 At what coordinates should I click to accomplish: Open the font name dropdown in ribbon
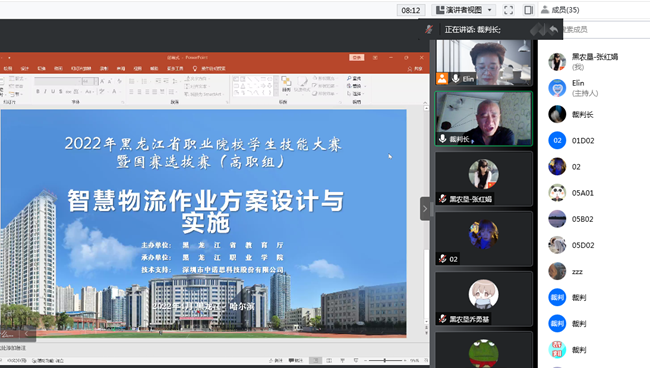58,81
